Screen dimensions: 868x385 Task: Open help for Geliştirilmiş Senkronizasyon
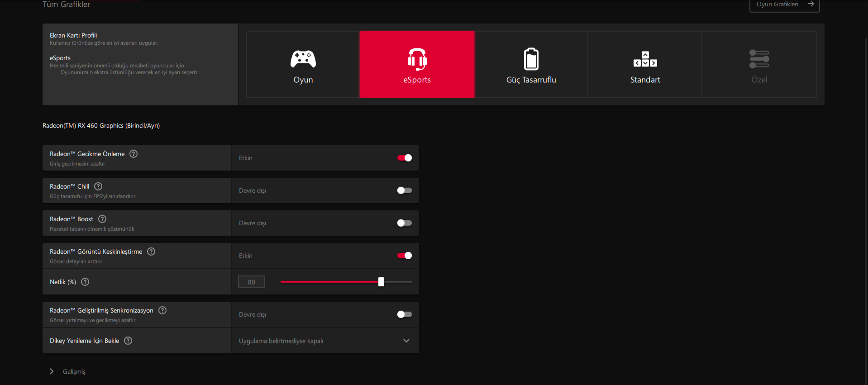162,310
